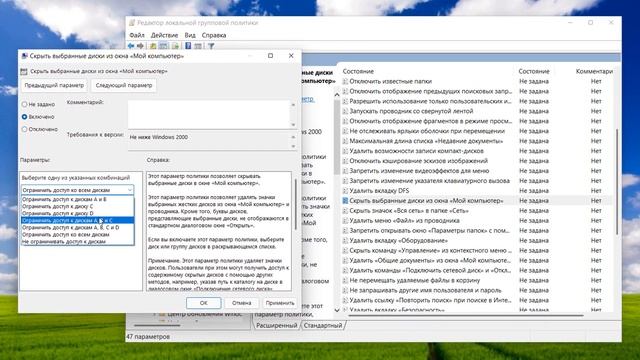The height and width of the screenshot is (360, 640).
Task: Click icon beside «Запретить изменение видеоэффектов для меню»
Action: tap(345, 171)
